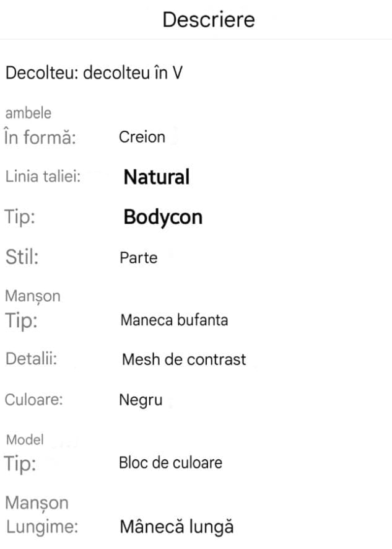Viewport: 392px width, 549px height.
Task: Select the 'Mesh de contrast' detail value
Action: [184, 359]
